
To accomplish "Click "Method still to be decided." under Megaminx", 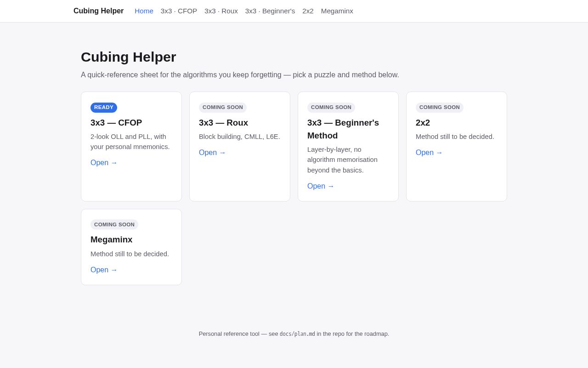I will 130,254.
